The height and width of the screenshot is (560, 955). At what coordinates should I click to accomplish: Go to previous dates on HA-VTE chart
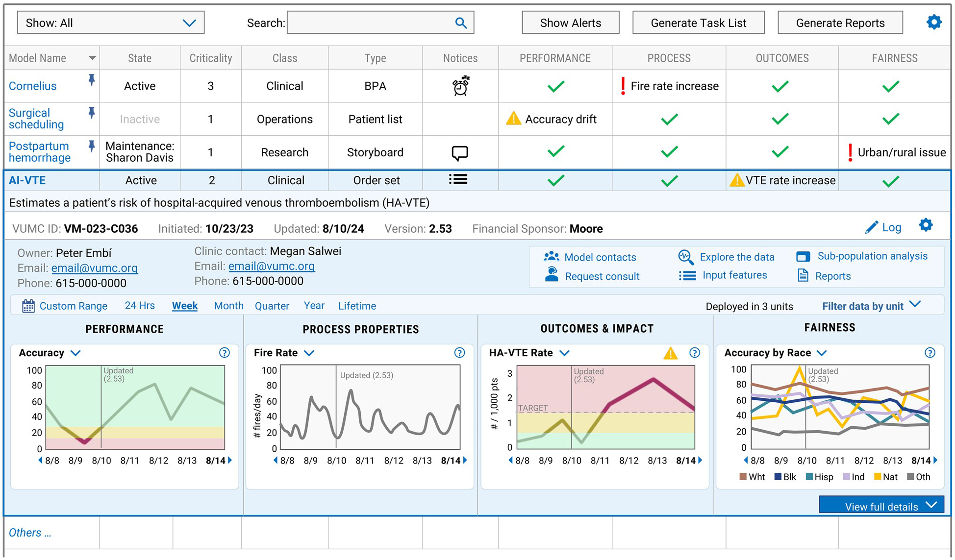(510, 460)
